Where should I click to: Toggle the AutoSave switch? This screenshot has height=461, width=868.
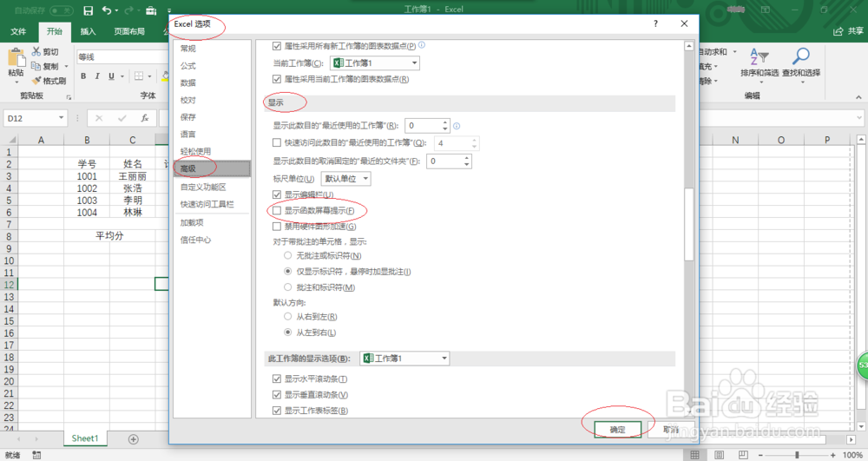point(62,10)
